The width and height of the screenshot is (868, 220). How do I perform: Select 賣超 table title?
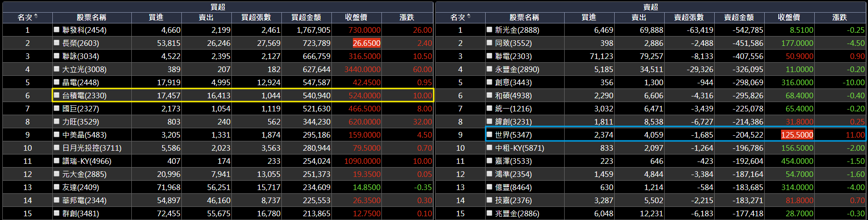click(x=651, y=7)
